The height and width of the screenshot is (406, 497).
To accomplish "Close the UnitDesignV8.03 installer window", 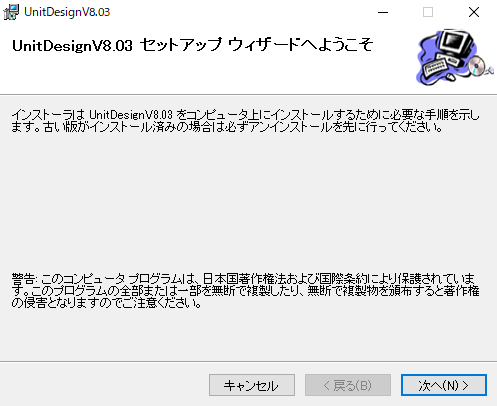I will coord(474,12).
